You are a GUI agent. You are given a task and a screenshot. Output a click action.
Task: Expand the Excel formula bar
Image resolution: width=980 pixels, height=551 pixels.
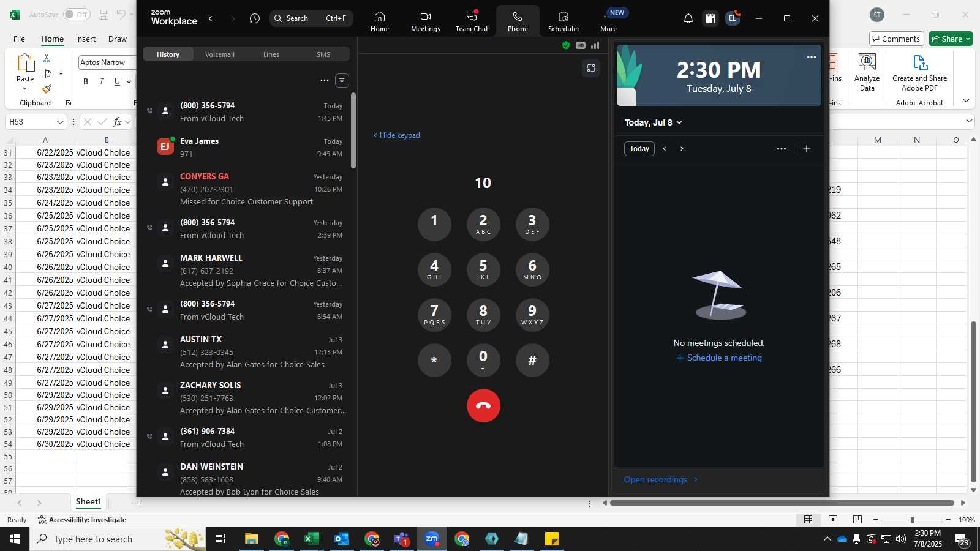click(969, 121)
